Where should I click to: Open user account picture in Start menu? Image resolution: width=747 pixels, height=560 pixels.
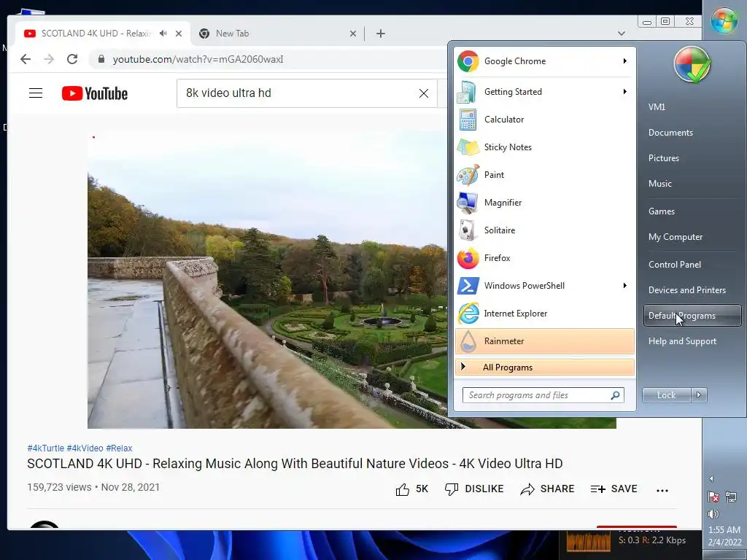[x=692, y=65]
